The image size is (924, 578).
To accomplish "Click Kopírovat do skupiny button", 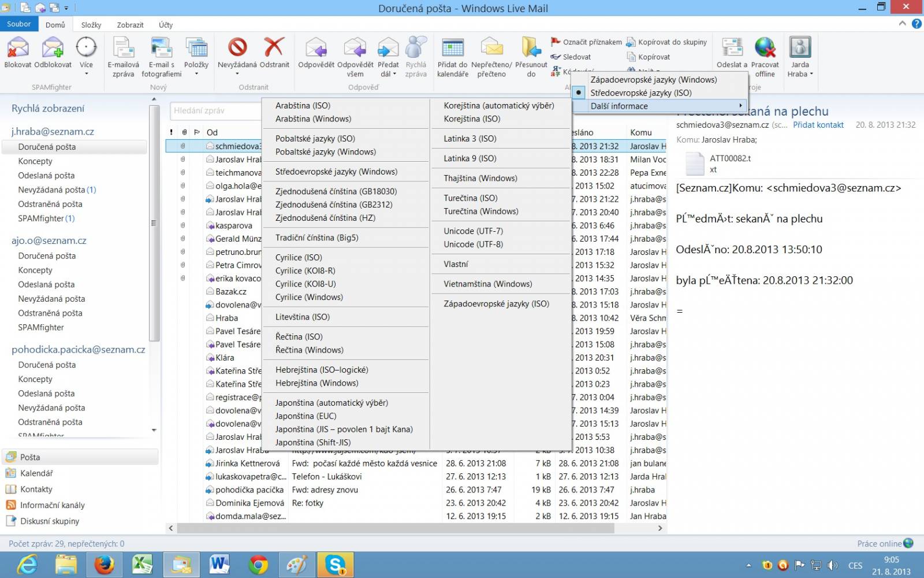I will 667,42.
